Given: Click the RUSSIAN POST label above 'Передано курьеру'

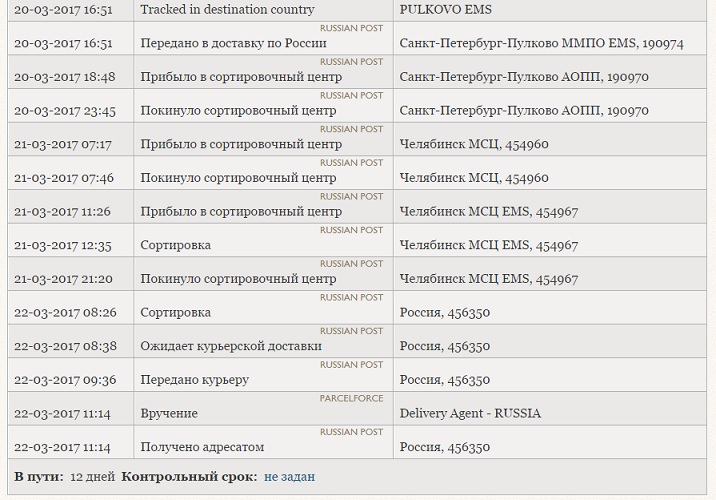Looking at the screenshot, I should pyautogui.click(x=351, y=364).
